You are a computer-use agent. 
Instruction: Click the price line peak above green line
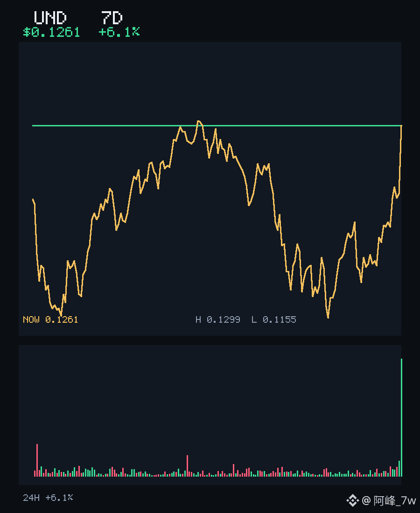click(x=199, y=121)
